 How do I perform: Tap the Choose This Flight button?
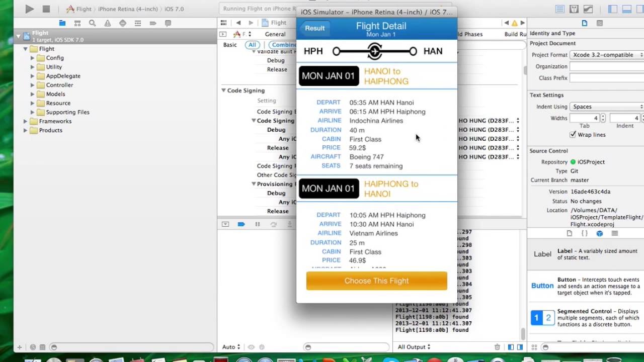click(376, 281)
